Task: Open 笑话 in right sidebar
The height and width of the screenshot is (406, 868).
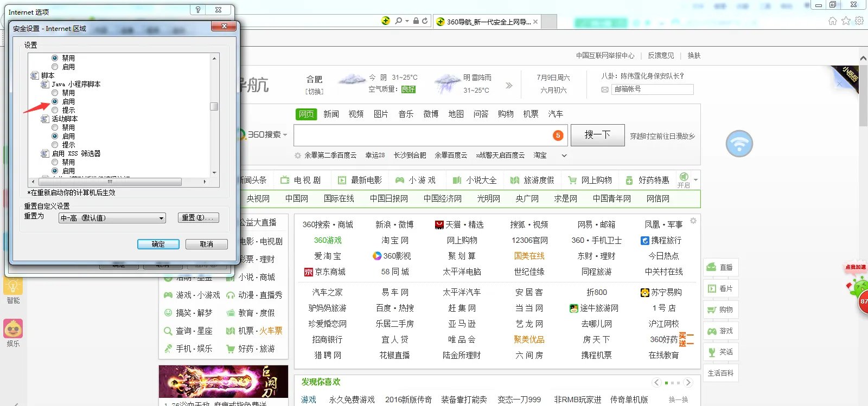Action: [x=720, y=352]
